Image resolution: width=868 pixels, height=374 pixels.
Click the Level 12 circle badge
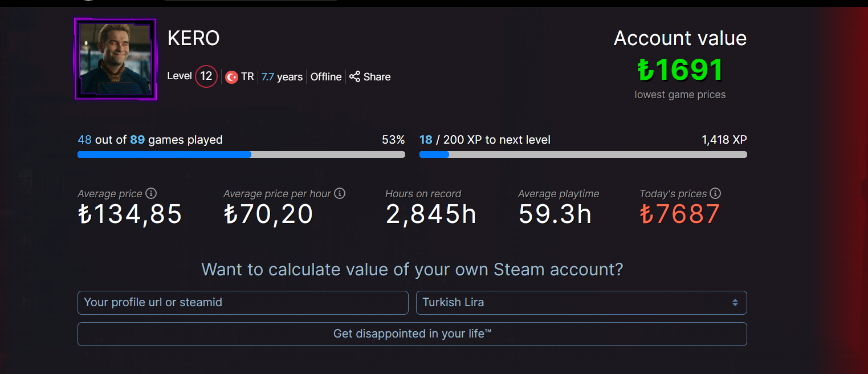[x=206, y=76]
